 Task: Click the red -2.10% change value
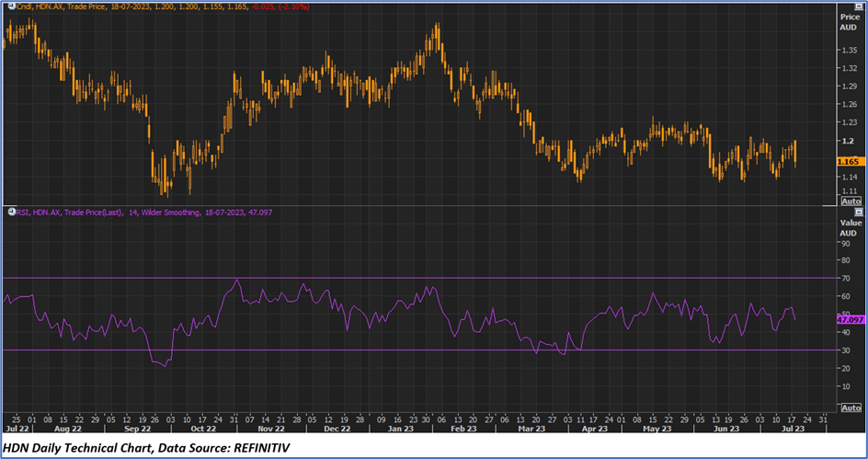[294, 6]
